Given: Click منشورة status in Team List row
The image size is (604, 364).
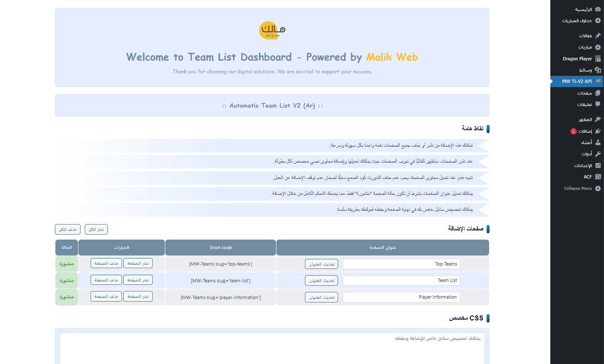Looking at the screenshot, I should click(67, 281).
